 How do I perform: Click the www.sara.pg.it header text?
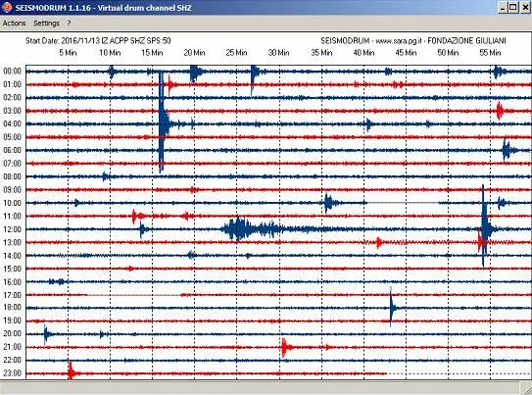click(399, 41)
